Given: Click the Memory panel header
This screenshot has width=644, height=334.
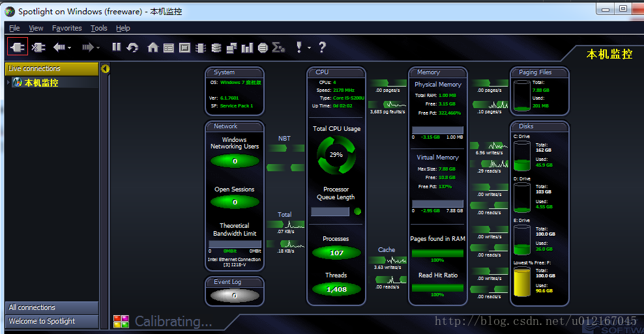Looking at the screenshot, I should point(437,72).
